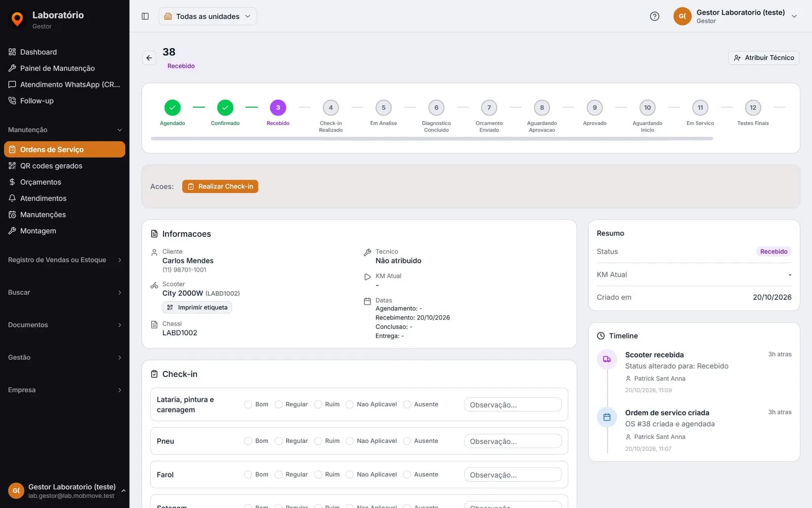Image resolution: width=812 pixels, height=508 pixels.
Task: Click the horizontal scrollbar under the steps
Action: click(432, 138)
